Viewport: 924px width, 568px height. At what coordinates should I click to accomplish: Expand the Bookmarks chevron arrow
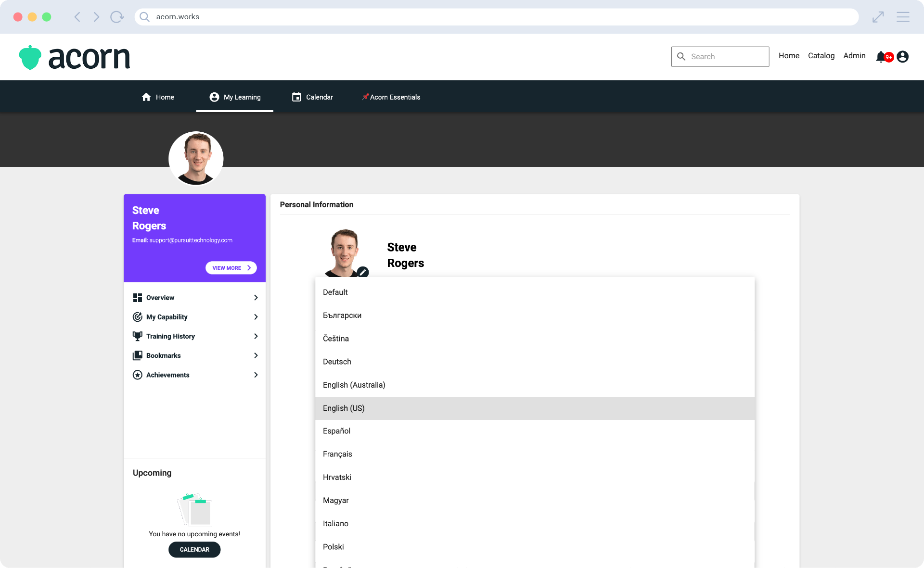pyautogui.click(x=256, y=355)
